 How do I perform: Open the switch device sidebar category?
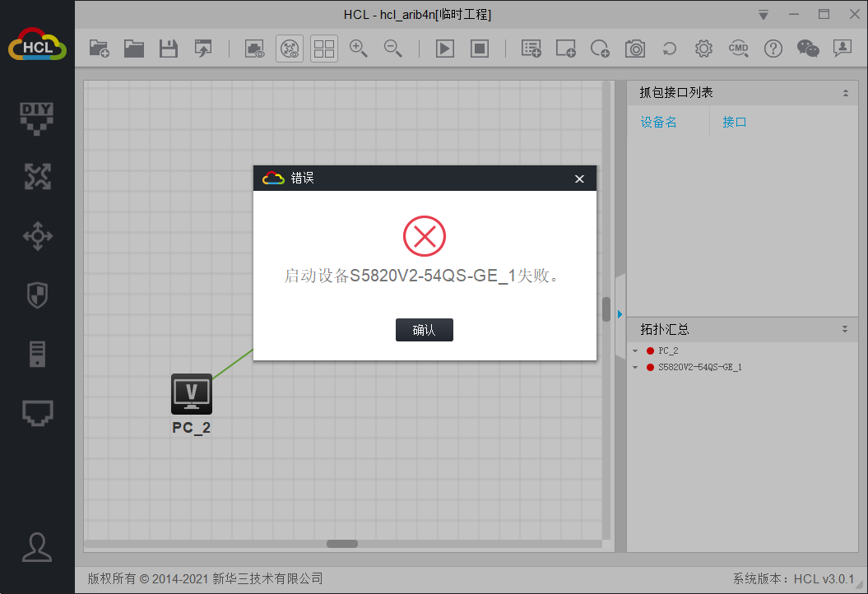coord(37,236)
